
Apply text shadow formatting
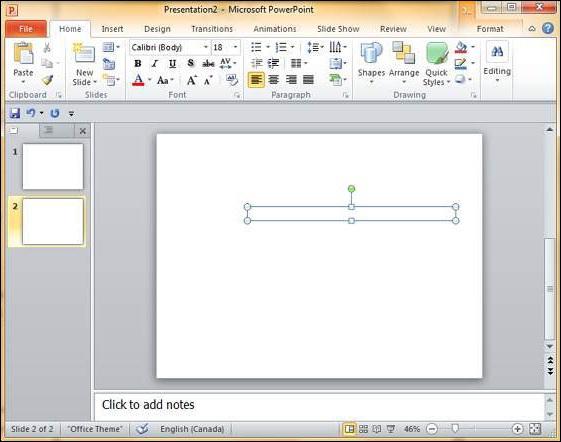point(191,63)
